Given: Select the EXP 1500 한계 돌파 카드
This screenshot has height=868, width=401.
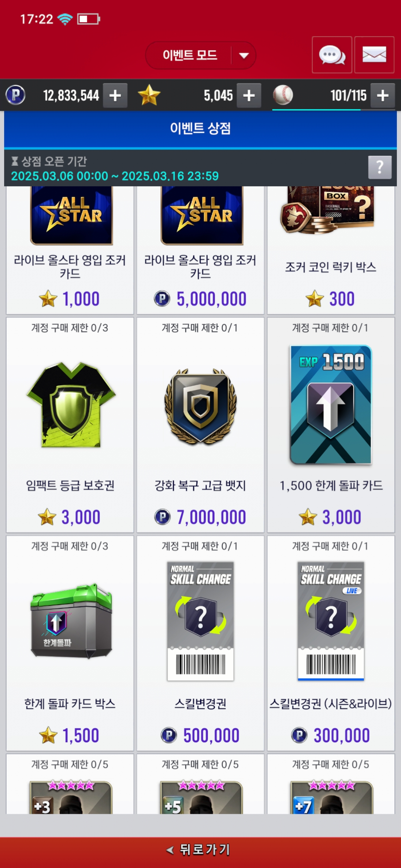Looking at the screenshot, I should (x=331, y=405).
